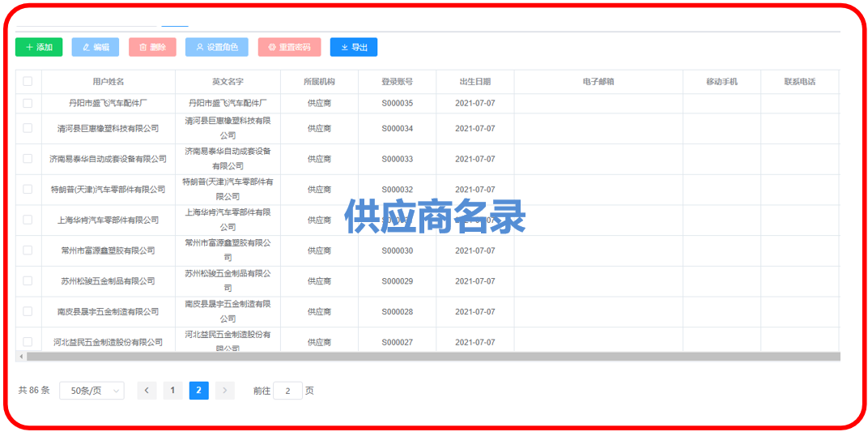868x432 pixels.
Task: Select checkbox for 苏州松骏五金制品有限公司
Action: 28,280
